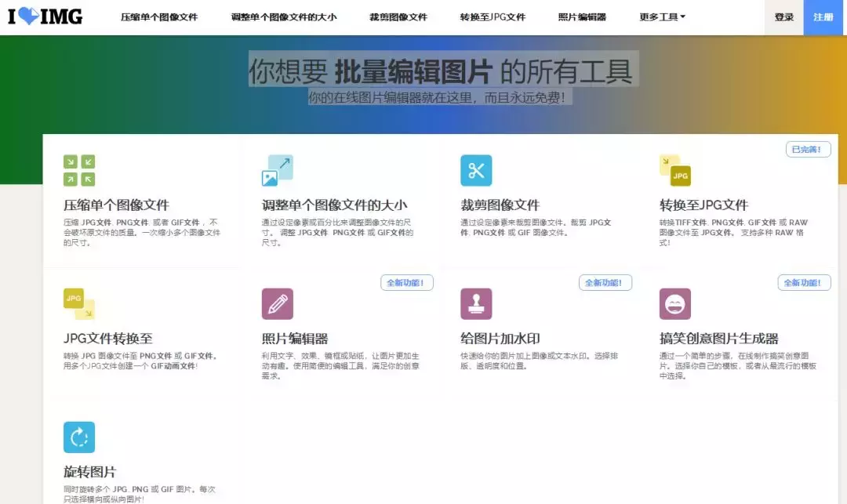Click the description 转换TIFF文件, PNG文件
847x504 pixels.
733,233
